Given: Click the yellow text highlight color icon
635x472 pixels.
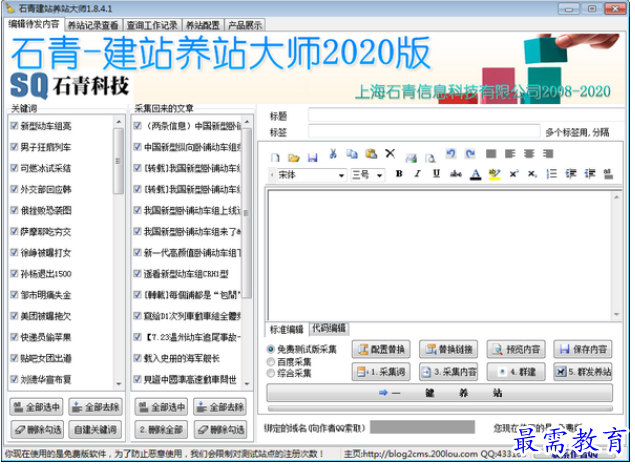Looking at the screenshot, I should [x=494, y=174].
